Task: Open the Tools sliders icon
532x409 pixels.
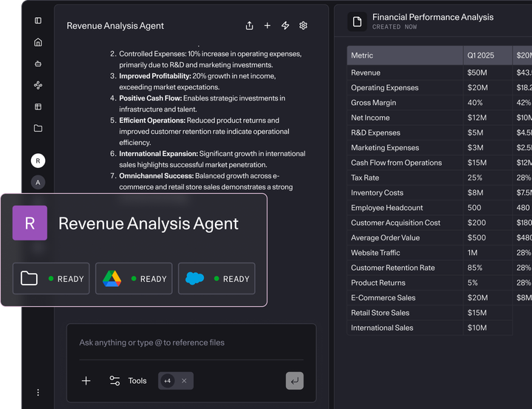Action: click(115, 380)
